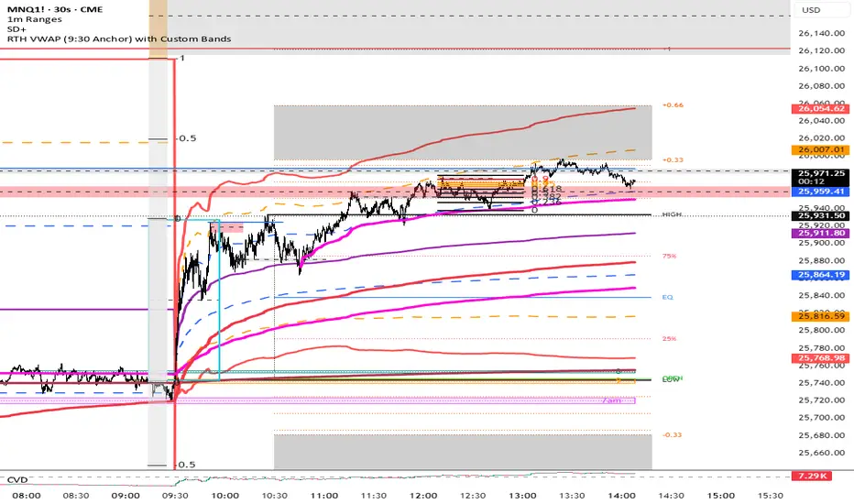854x504 pixels.
Task: Click the 25,800.00 price axis tick
Action: [x=821, y=330]
